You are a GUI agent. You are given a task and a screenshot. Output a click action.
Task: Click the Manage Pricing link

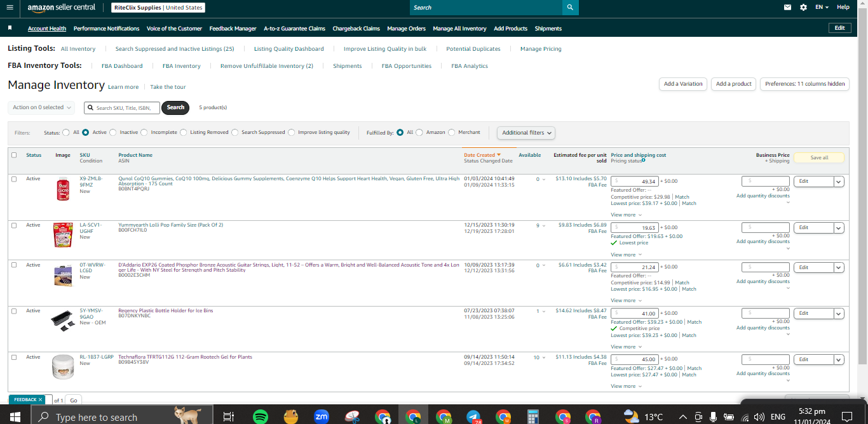point(541,49)
